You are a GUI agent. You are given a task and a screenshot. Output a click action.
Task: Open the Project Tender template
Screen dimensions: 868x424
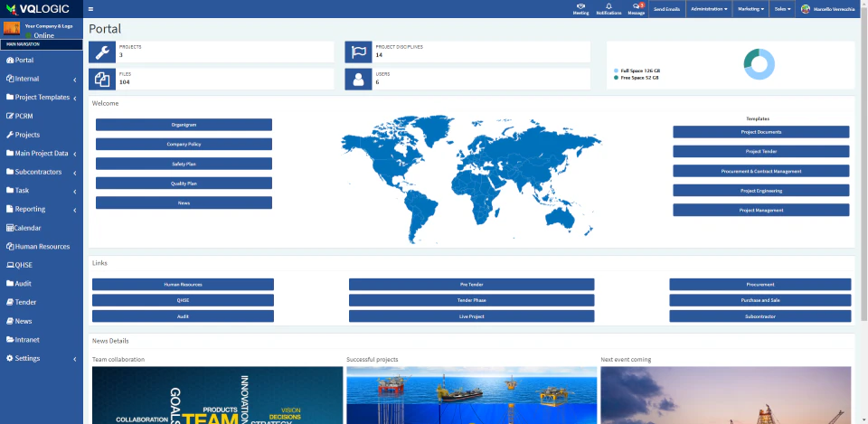761,151
